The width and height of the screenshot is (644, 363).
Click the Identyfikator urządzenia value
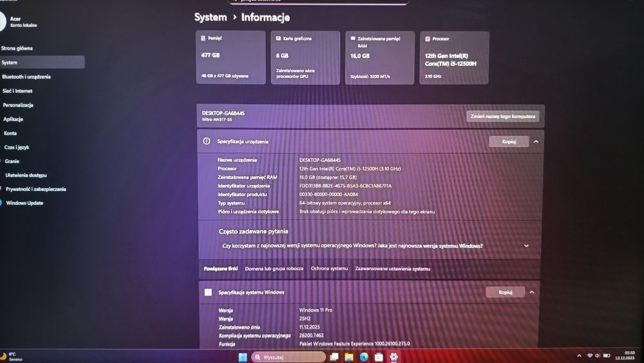coord(345,186)
